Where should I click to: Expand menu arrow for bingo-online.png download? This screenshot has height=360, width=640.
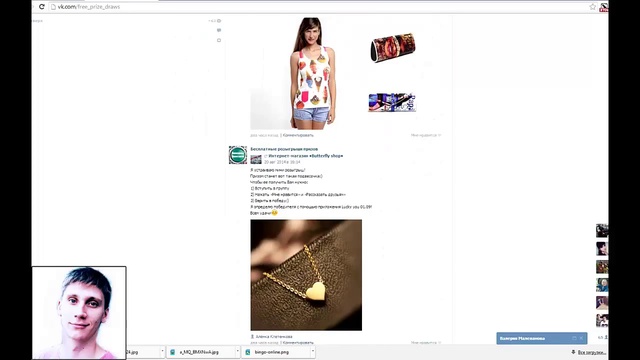[313, 351]
